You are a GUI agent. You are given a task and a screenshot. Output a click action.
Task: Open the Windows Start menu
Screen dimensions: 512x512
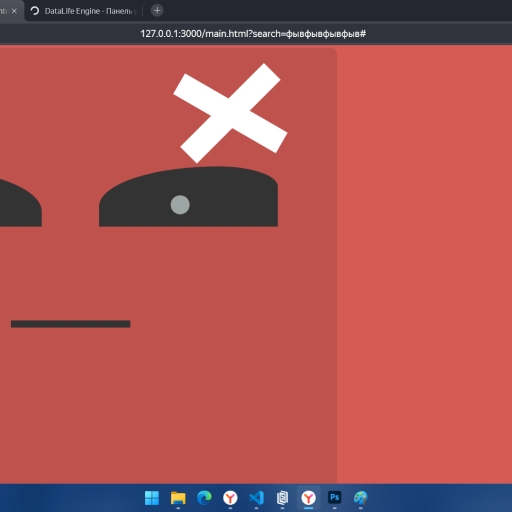[152, 498]
